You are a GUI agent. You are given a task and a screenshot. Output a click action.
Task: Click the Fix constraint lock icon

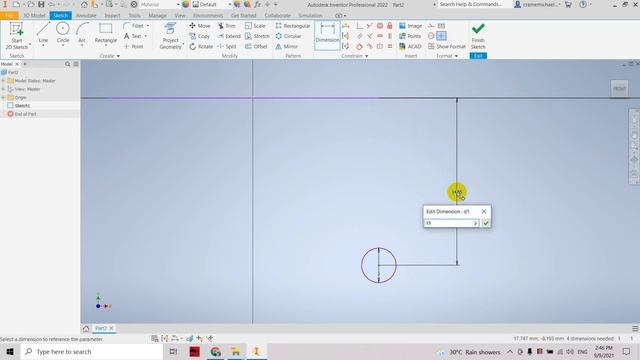[390, 26]
